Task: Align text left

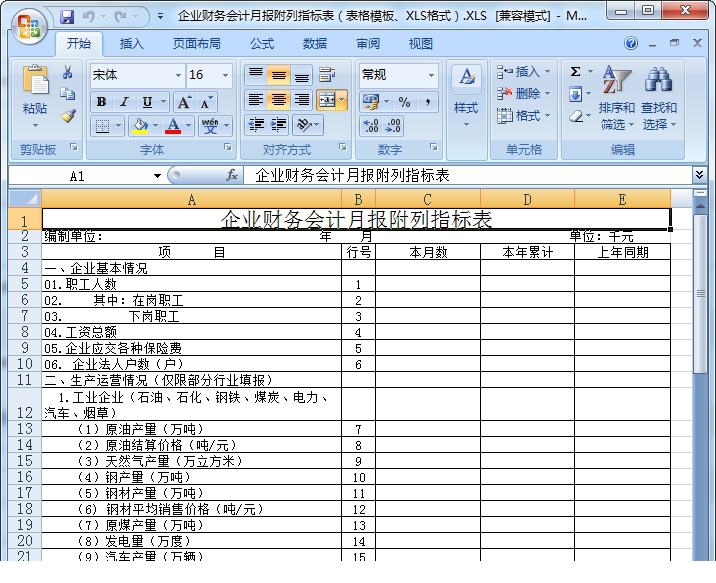Action: [x=256, y=100]
